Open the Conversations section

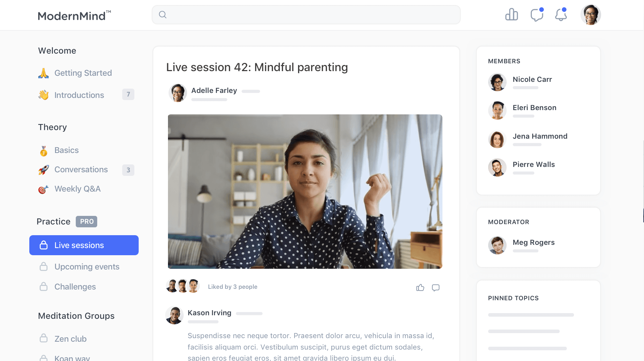[x=81, y=169]
